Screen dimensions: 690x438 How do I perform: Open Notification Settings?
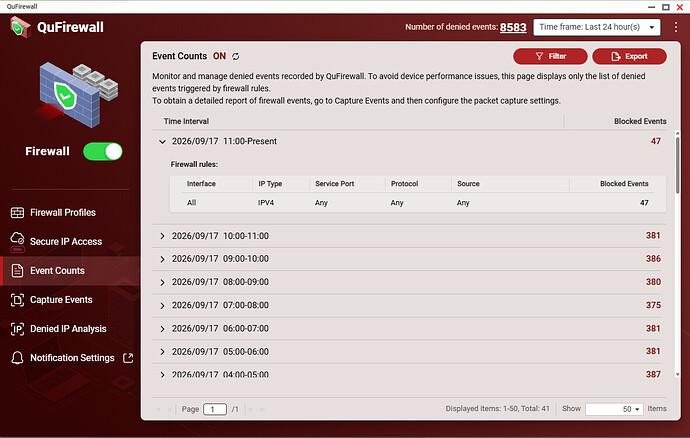pos(72,358)
